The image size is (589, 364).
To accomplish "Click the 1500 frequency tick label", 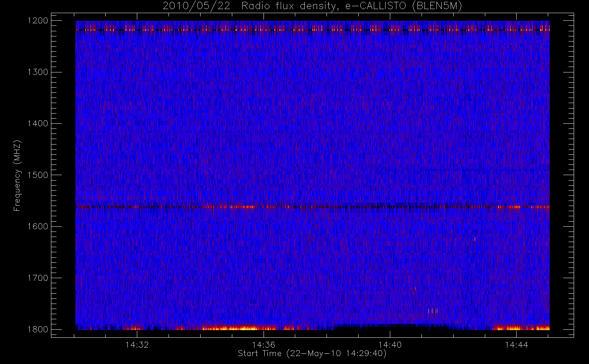I will [x=38, y=175].
